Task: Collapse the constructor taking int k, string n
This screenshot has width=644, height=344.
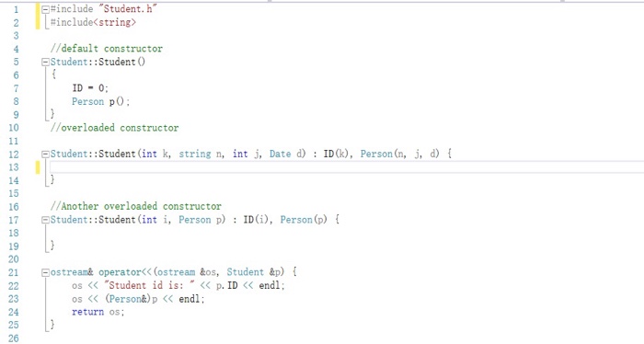Action: point(46,155)
